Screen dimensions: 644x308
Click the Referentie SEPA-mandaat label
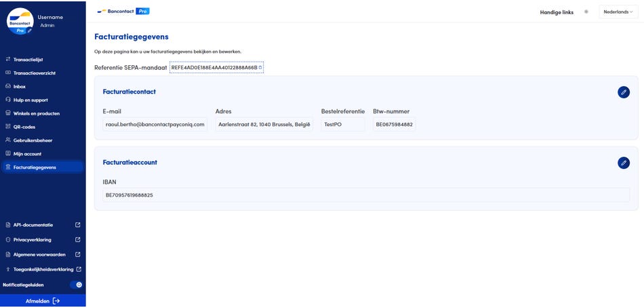pyautogui.click(x=131, y=68)
